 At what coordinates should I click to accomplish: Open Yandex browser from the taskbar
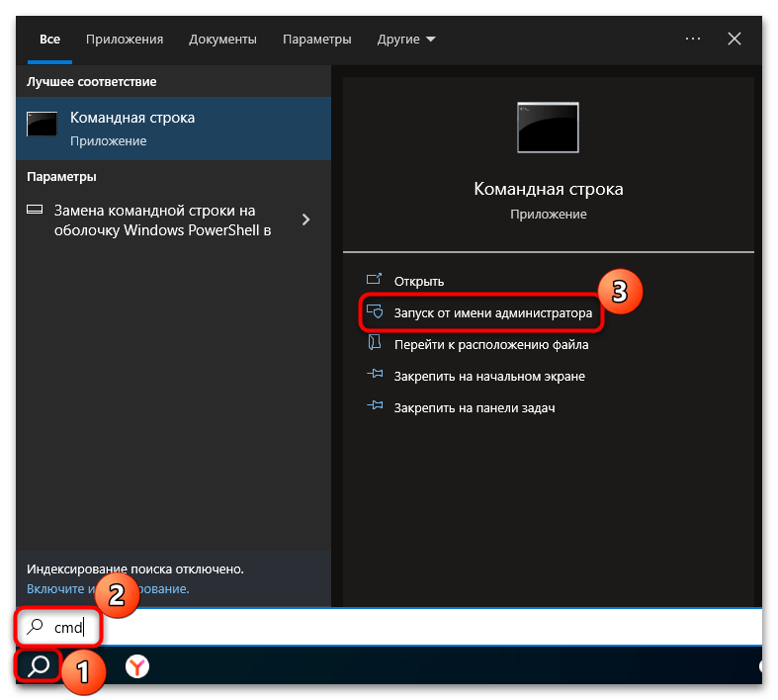point(137,667)
